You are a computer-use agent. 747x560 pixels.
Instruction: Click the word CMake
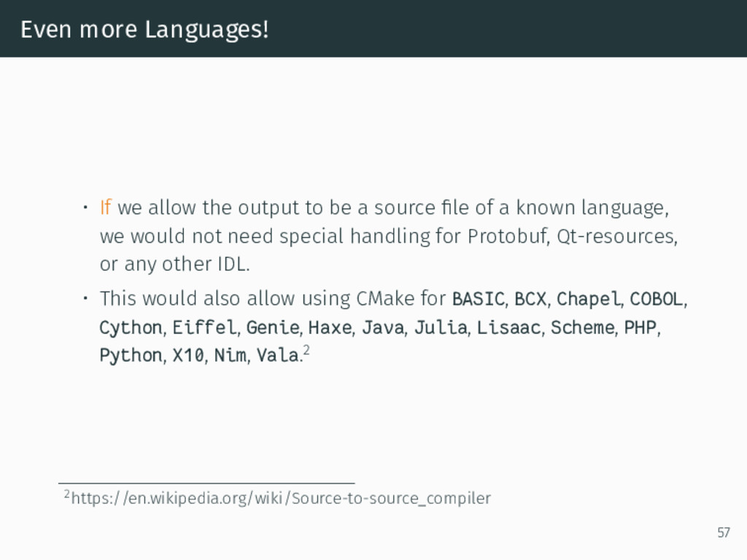(x=385, y=299)
